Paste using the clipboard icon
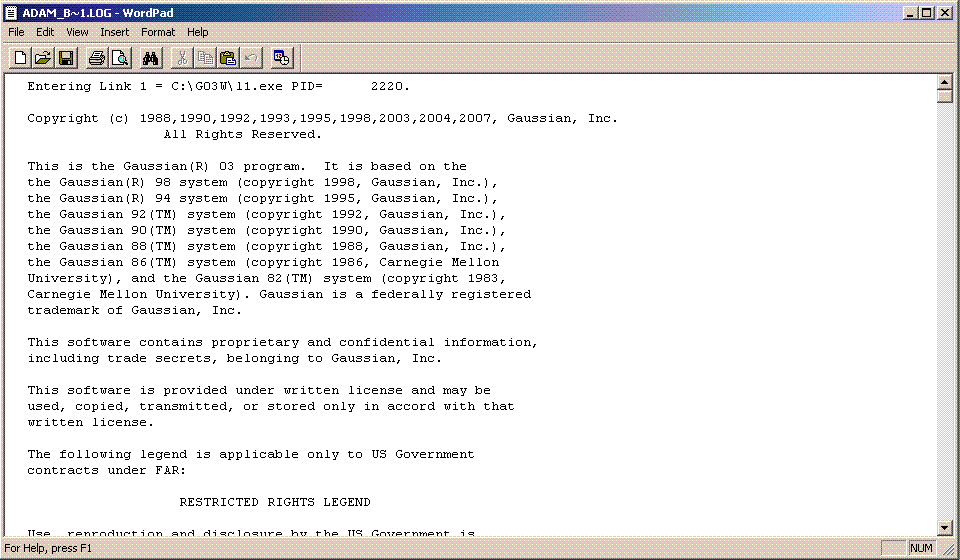 point(228,58)
